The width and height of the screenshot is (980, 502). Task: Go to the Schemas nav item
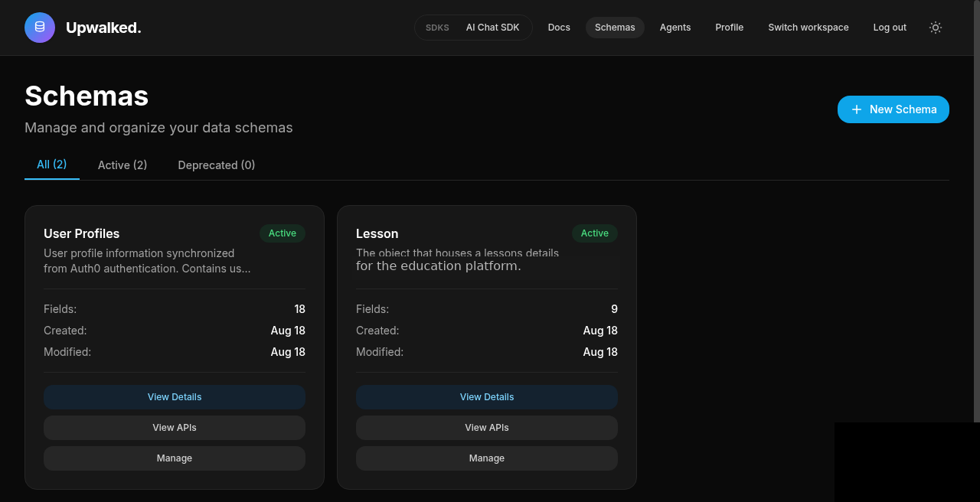tap(615, 28)
